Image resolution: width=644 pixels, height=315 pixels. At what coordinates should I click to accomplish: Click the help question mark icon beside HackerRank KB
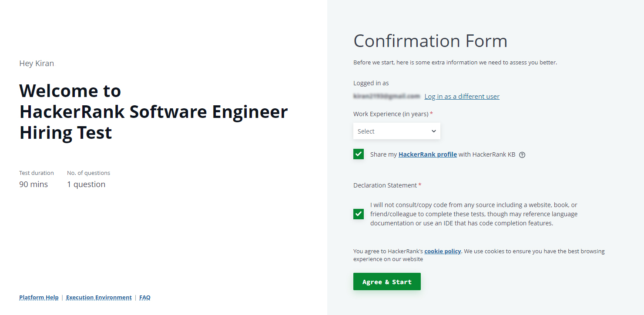point(522,154)
